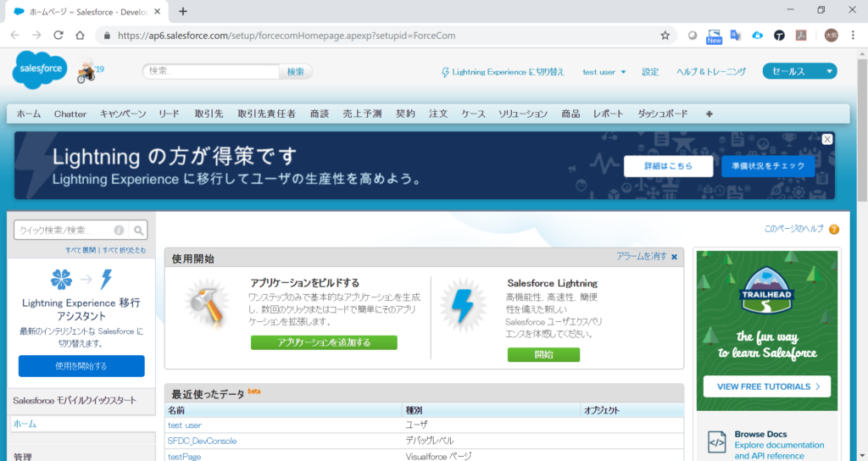Open the plus all tabs icon

(709, 114)
